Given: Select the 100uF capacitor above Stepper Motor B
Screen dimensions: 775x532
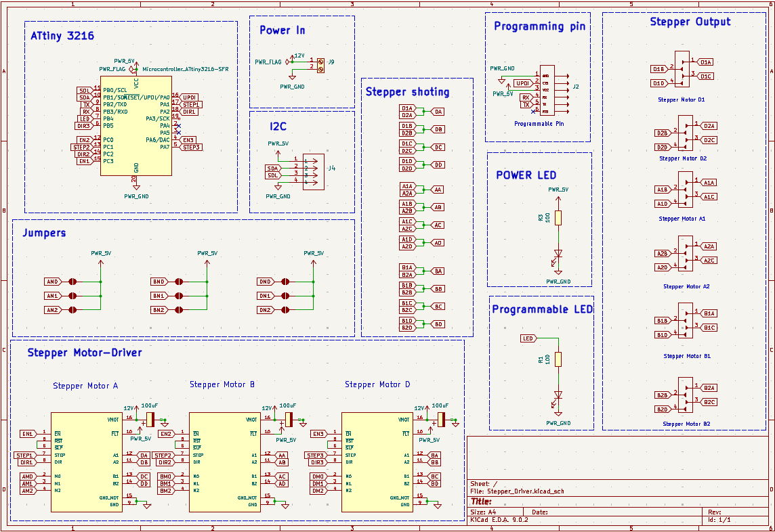Looking at the screenshot, I should pos(289,420).
